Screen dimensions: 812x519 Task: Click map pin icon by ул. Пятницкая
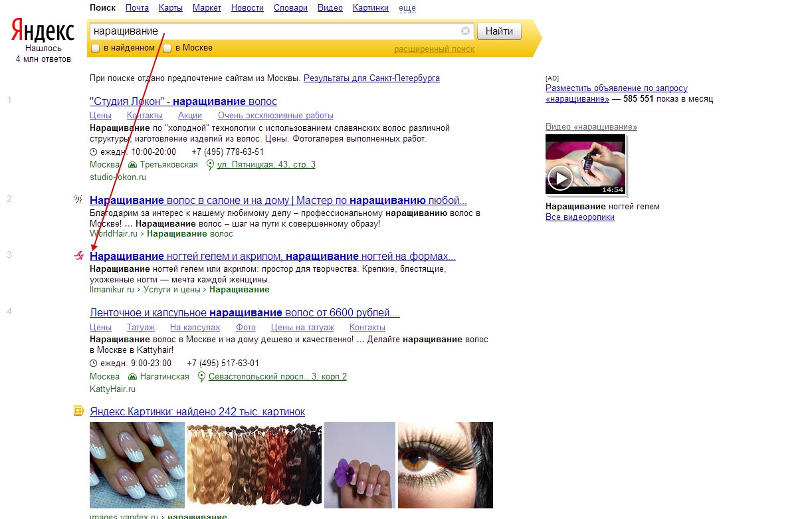pyautogui.click(x=210, y=165)
